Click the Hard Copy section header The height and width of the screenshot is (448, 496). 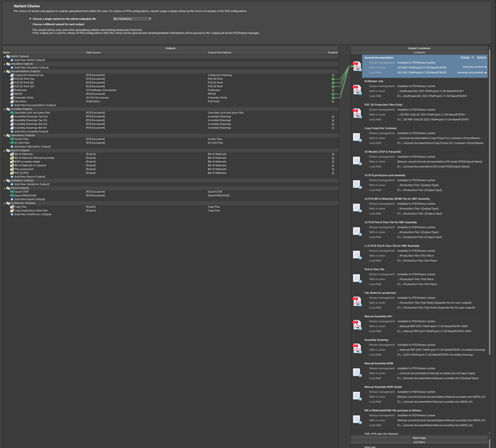(418, 438)
